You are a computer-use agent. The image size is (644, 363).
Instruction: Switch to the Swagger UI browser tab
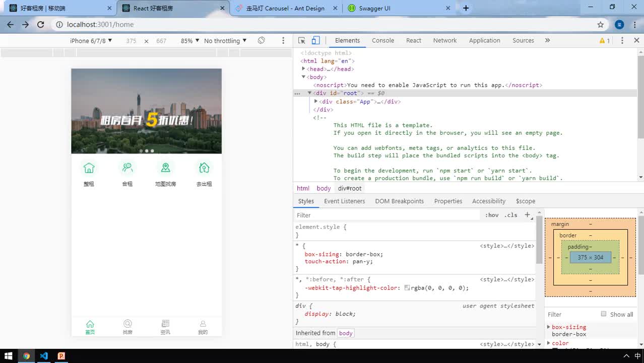tap(400, 8)
